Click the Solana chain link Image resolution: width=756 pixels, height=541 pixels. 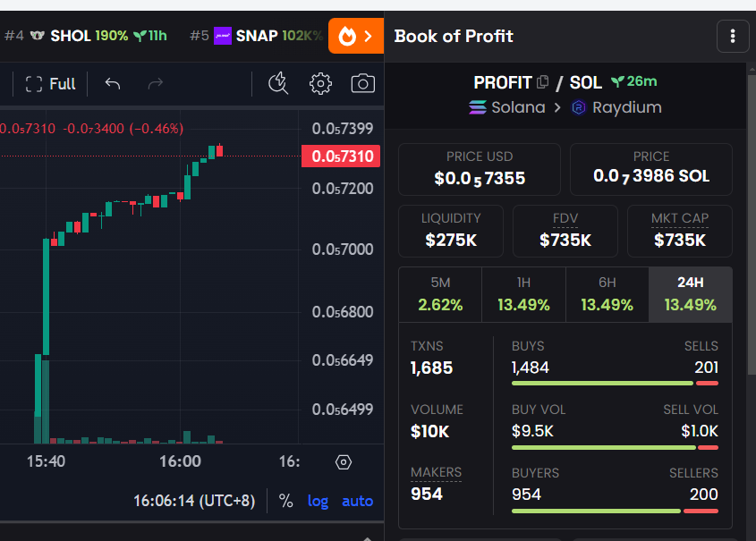click(x=507, y=107)
